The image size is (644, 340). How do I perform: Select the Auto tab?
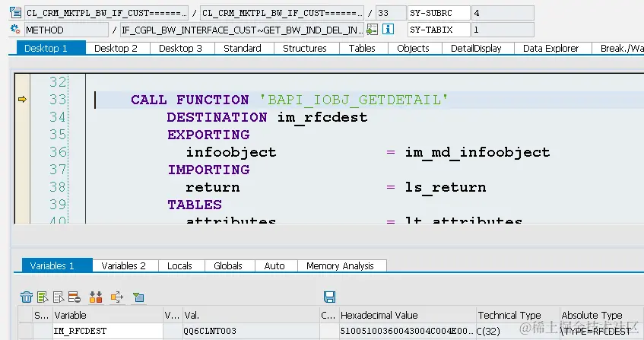click(x=274, y=266)
